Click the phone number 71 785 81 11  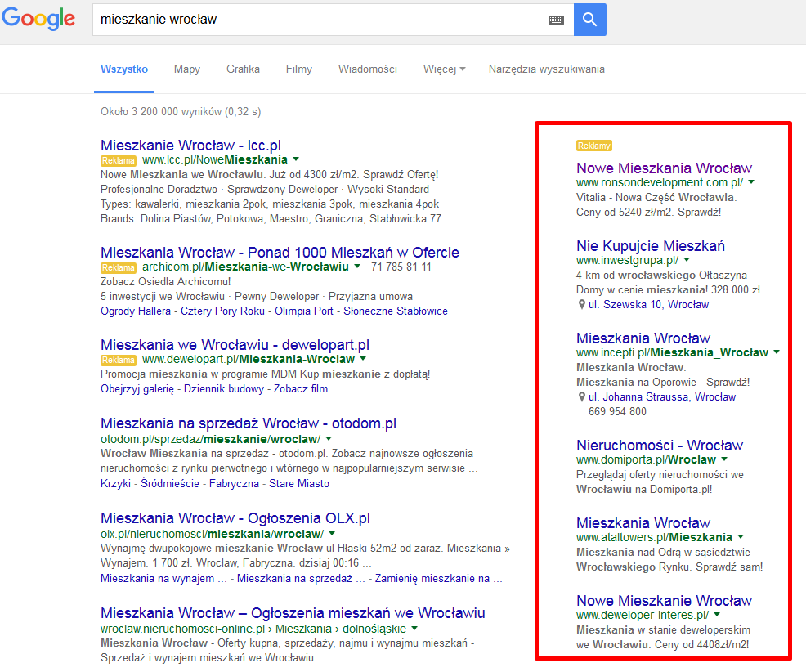(401, 267)
